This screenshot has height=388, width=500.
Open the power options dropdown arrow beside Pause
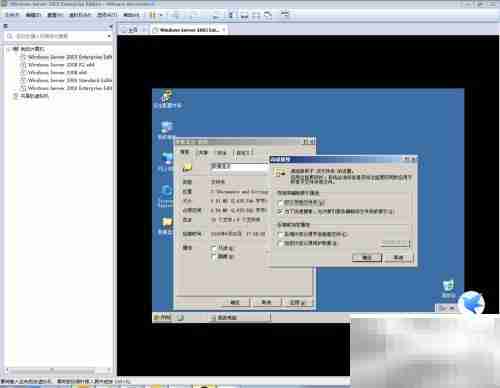(x=160, y=15)
